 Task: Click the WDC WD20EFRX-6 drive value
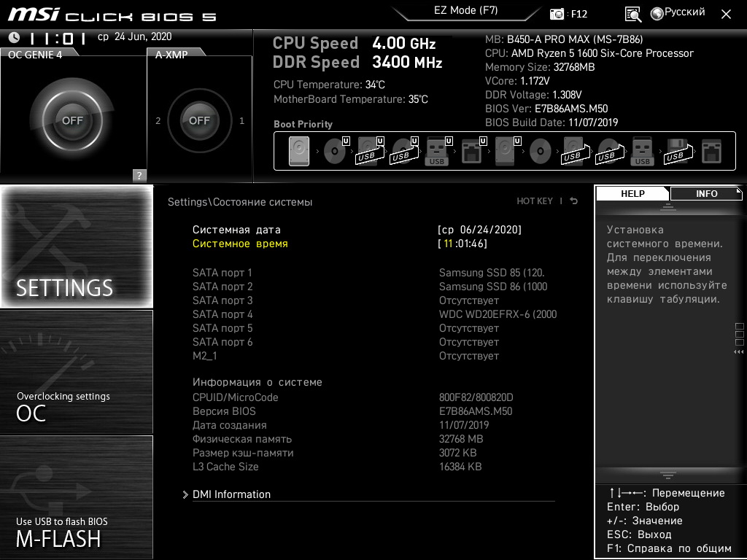498,314
